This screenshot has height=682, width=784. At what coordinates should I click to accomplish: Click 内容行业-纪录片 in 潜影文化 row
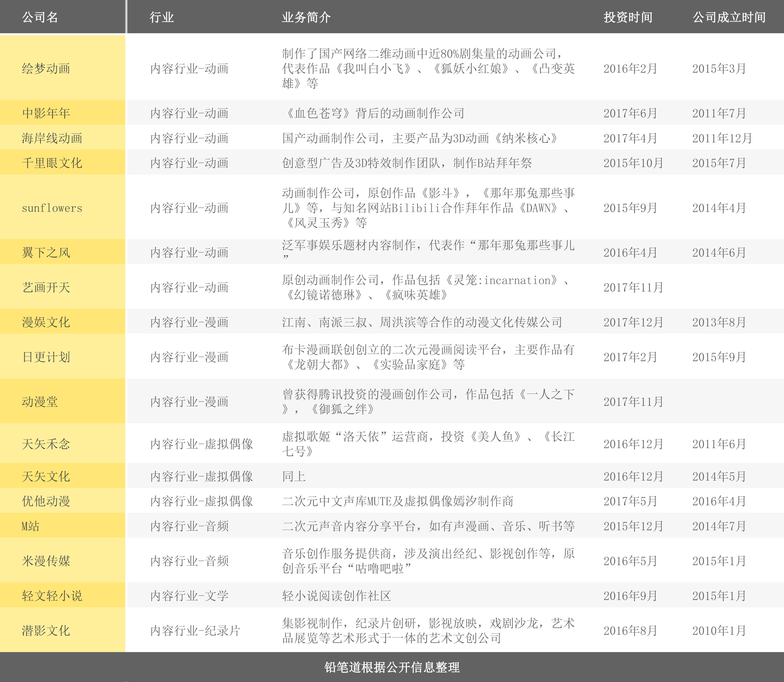[196, 631]
